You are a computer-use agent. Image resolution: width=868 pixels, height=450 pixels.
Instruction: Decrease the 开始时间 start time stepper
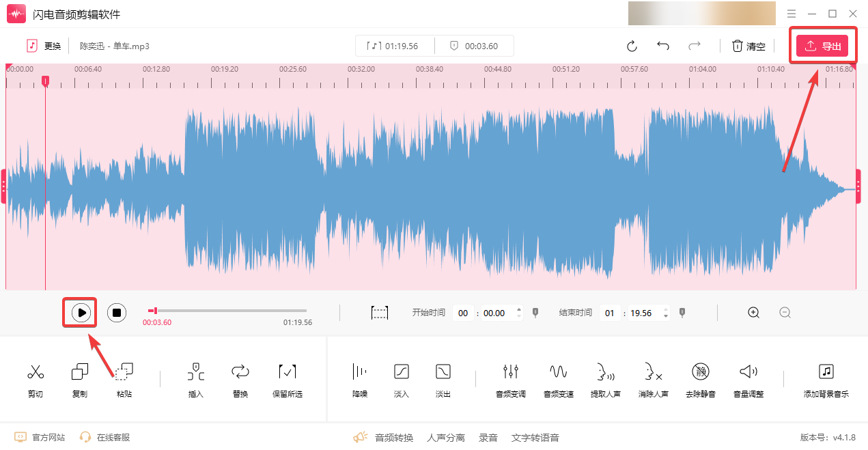pyautogui.click(x=519, y=316)
